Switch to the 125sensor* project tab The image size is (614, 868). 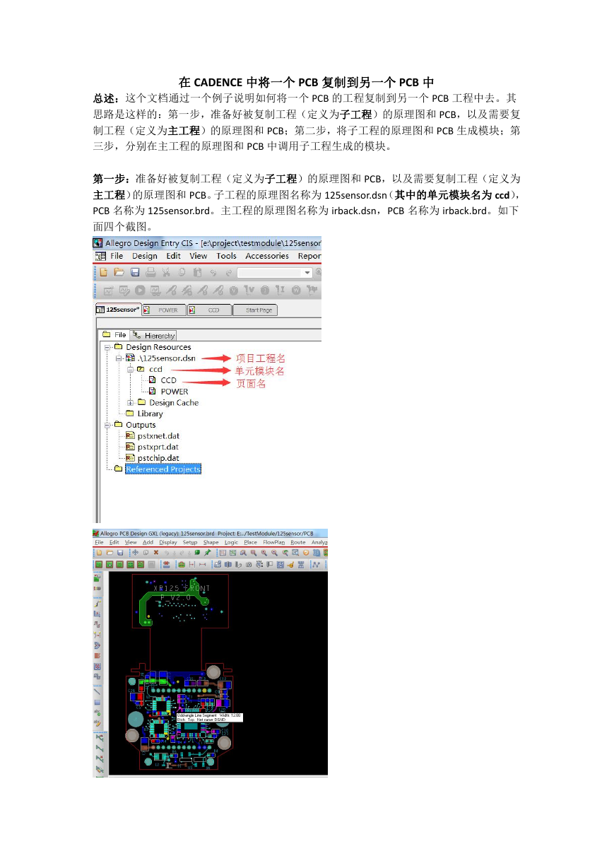tap(117, 310)
